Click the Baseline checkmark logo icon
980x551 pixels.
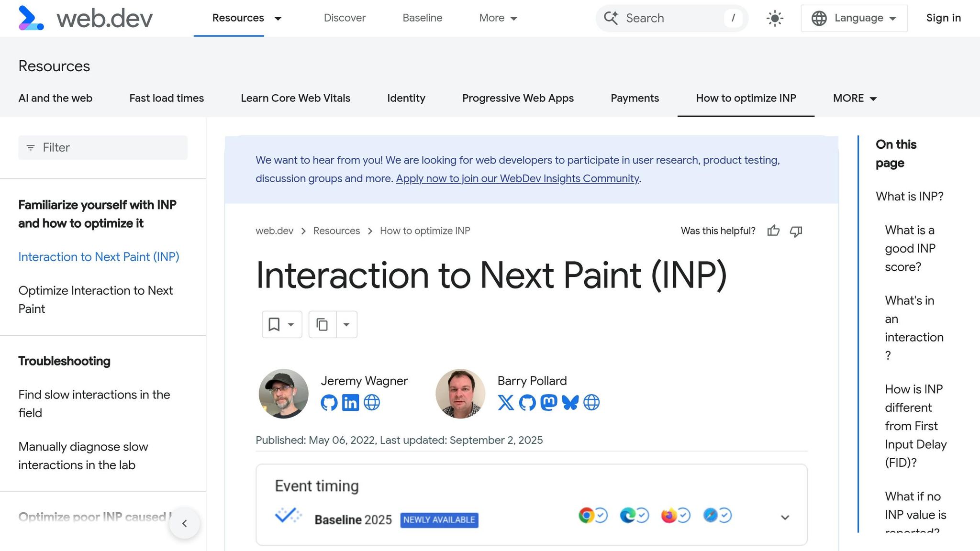pos(288,516)
